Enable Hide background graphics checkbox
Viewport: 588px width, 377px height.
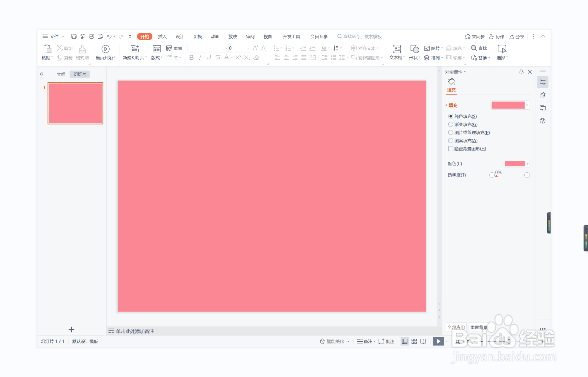point(451,149)
